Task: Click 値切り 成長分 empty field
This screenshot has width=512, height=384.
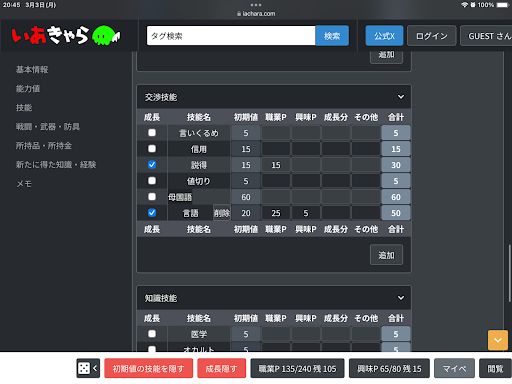Action: point(336,181)
